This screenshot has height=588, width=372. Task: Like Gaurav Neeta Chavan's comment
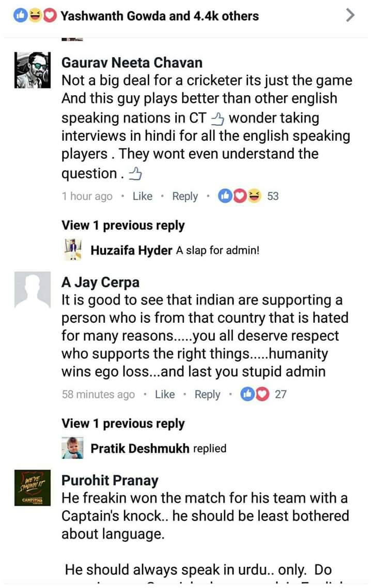coord(143,196)
